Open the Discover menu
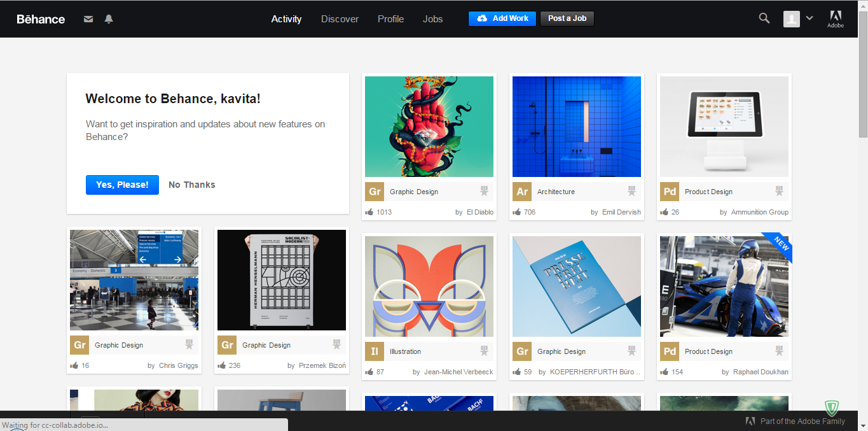The width and height of the screenshot is (868, 431). pyautogui.click(x=340, y=19)
